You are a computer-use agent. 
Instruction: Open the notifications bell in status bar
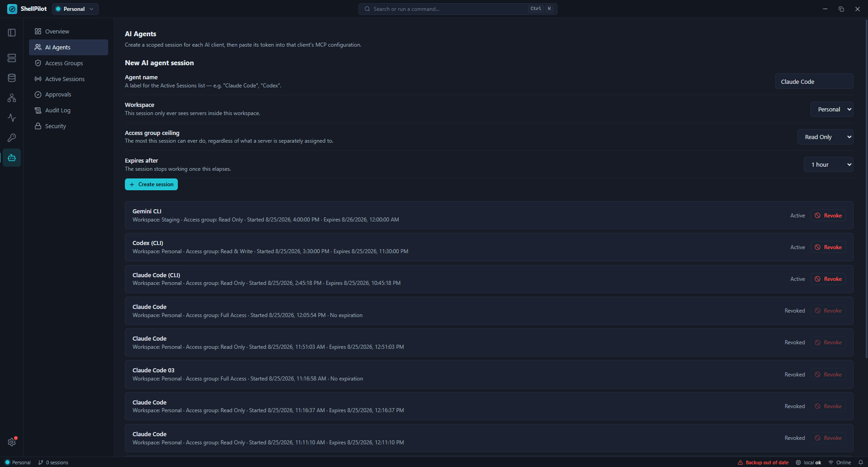pyautogui.click(x=861, y=462)
